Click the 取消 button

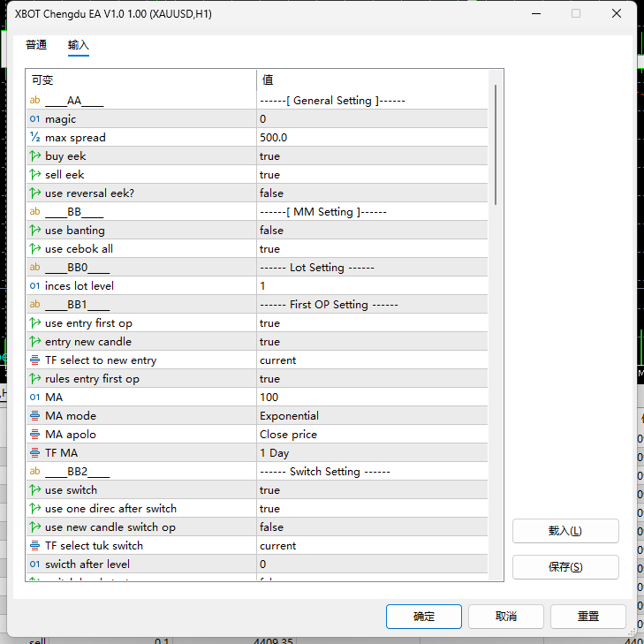point(505,616)
